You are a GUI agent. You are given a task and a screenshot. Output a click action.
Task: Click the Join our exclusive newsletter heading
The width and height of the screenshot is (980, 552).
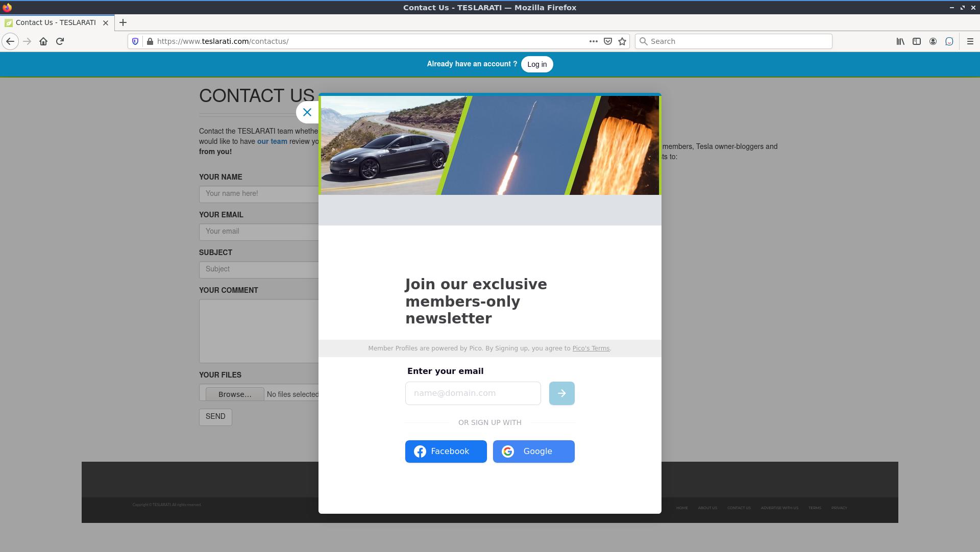click(476, 302)
